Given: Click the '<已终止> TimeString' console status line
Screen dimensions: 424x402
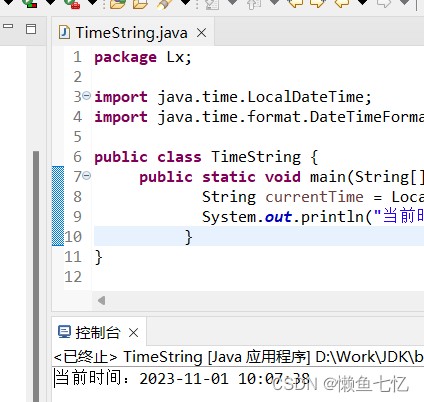Looking at the screenshot, I should (x=239, y=357).
